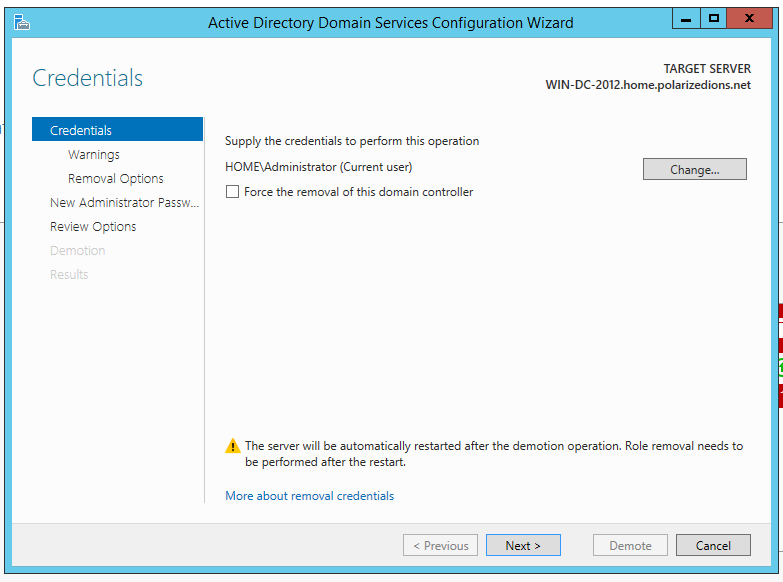This screenshot has width=783, height=582.
Task: Minimize the configuration wizard window
Action: pyautogui.click(x=685, y=18)
